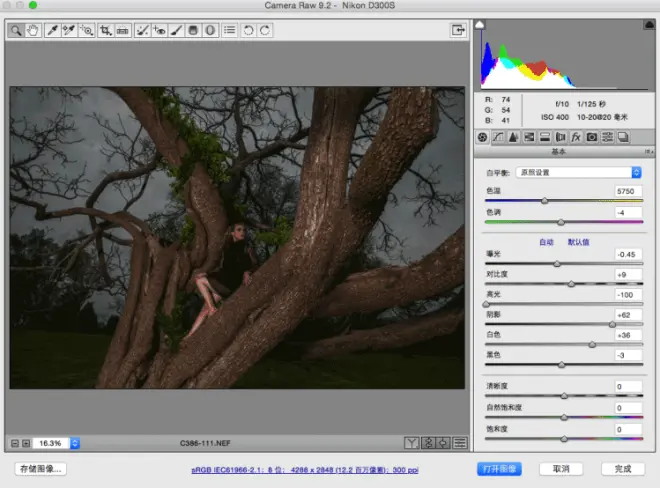Open the Basic panel flyout menu
The width and height of the screenshot is (660, 488).
pyautogui.click(x=649, y=152)
